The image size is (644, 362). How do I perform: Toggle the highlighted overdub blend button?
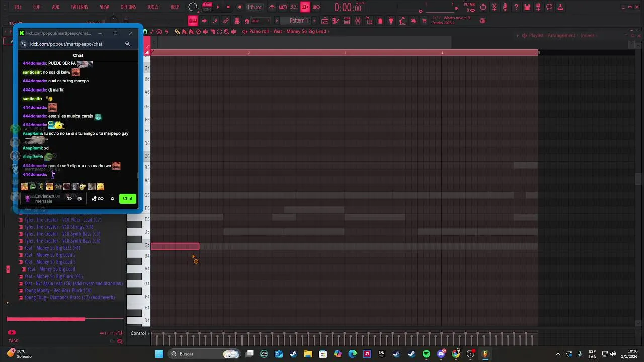305,7
